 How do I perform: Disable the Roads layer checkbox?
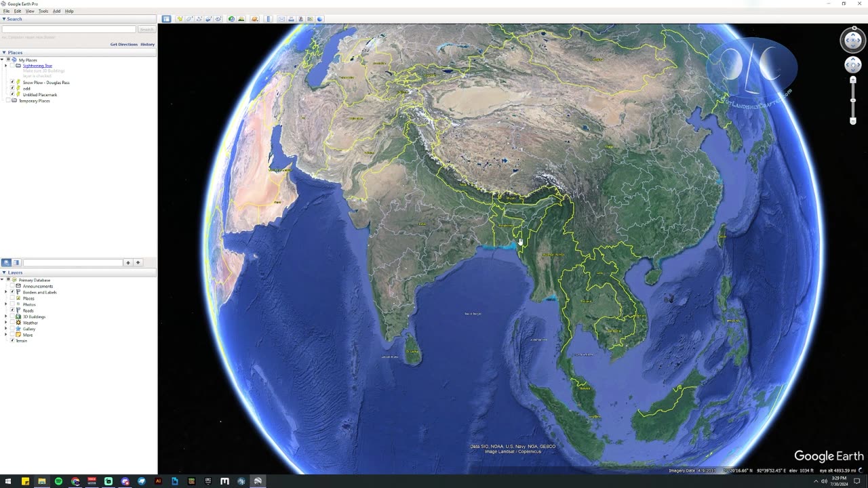tap(12, 310)
